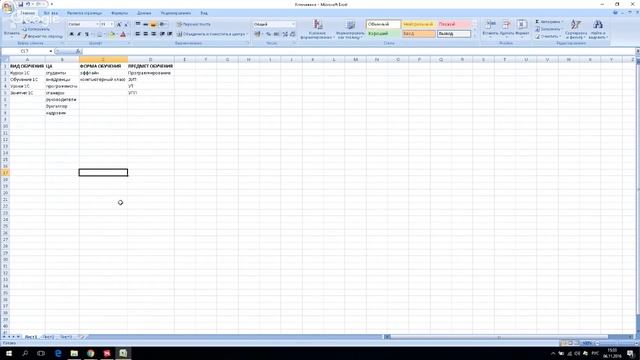
Task: Open Format as Table menu
Action: 350,29
